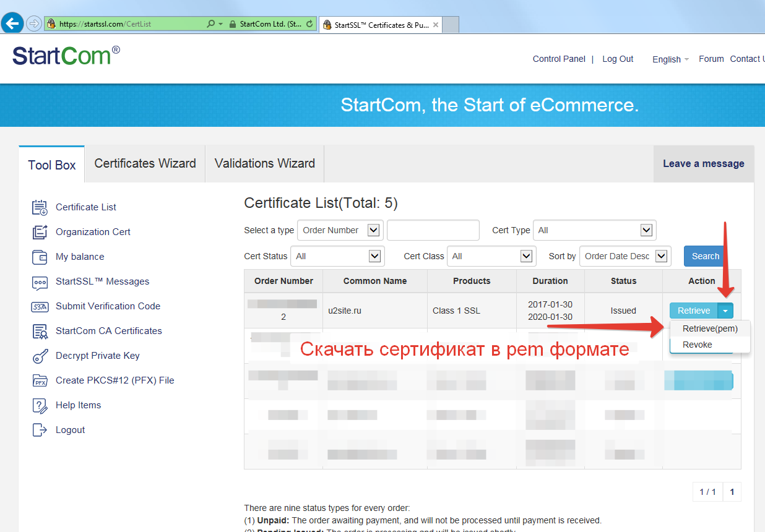Switch to the Validations Wizard tab
The height and width of the screenshot is (532, 765).
(x=265, y=163)
